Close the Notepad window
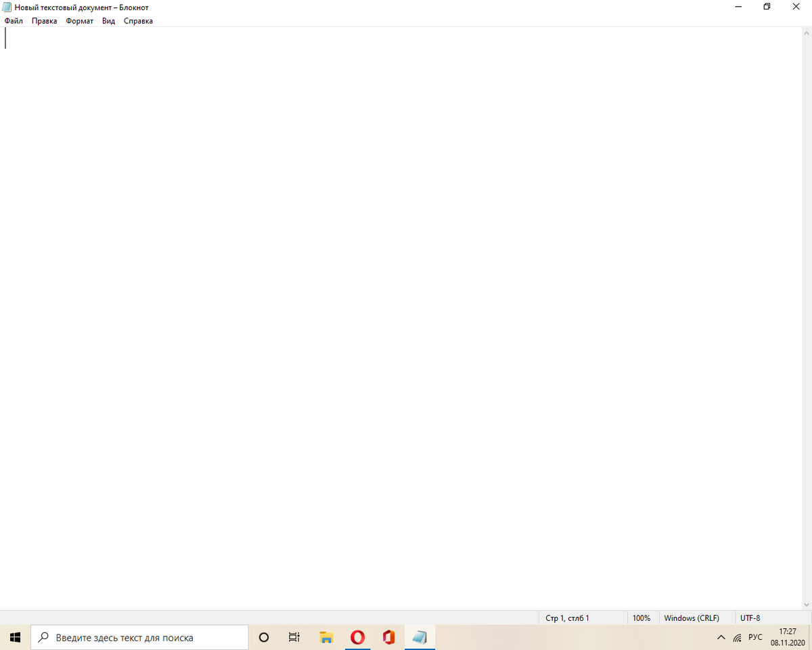This screenshot has height=650, width=812. pos(797,7)
